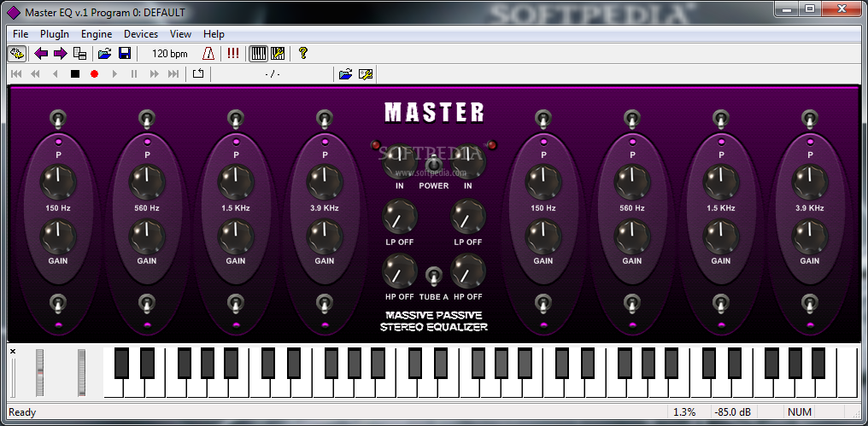
Task: Click the right 1.5 KHz frequency knob
Action: pyautogui.click(x=721, y=182)
